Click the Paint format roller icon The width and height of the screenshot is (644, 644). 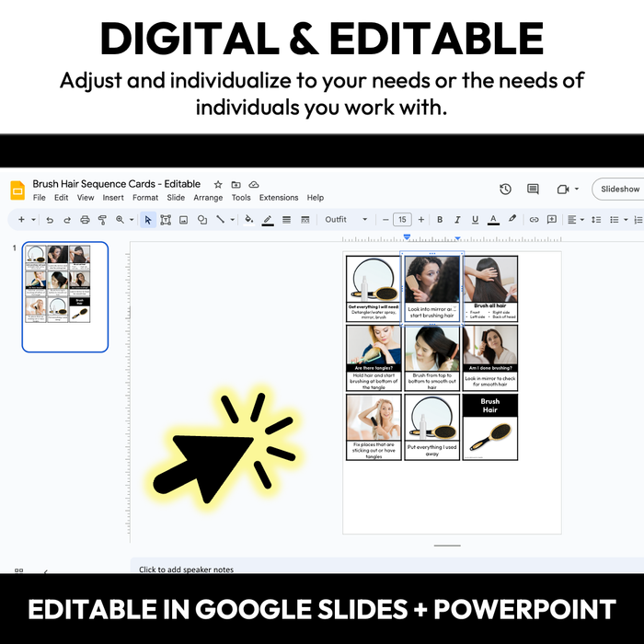tap(102, 220)
